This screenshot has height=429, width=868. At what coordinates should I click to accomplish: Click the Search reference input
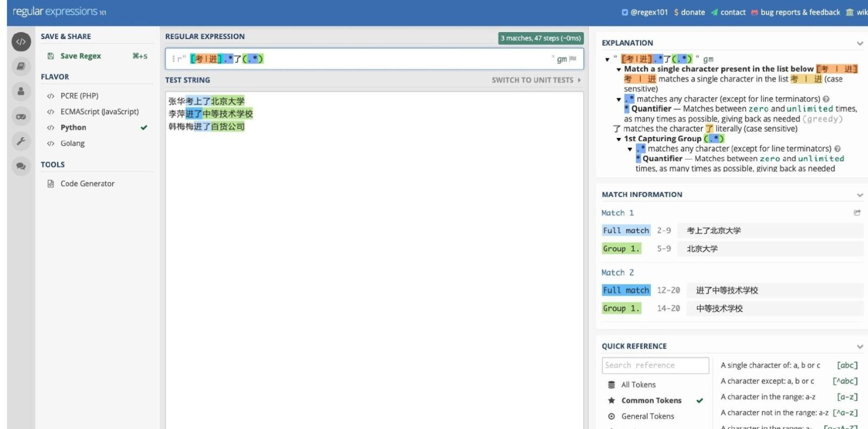click(655, 365)
